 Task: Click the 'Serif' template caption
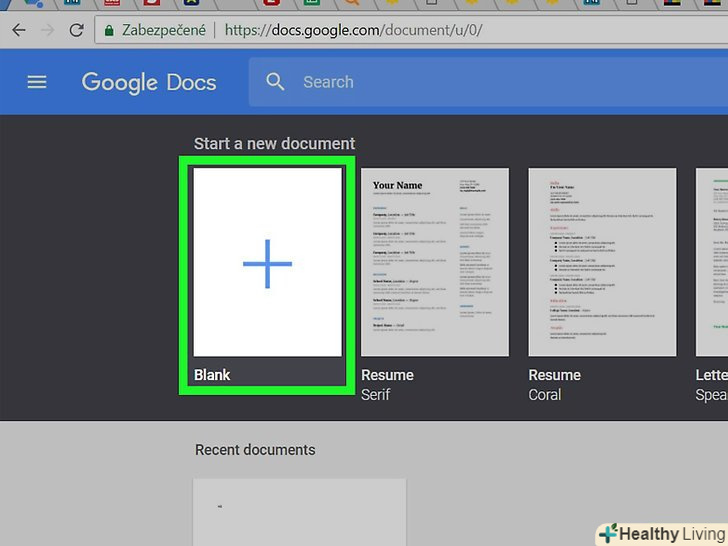click(x=376, y=395)
